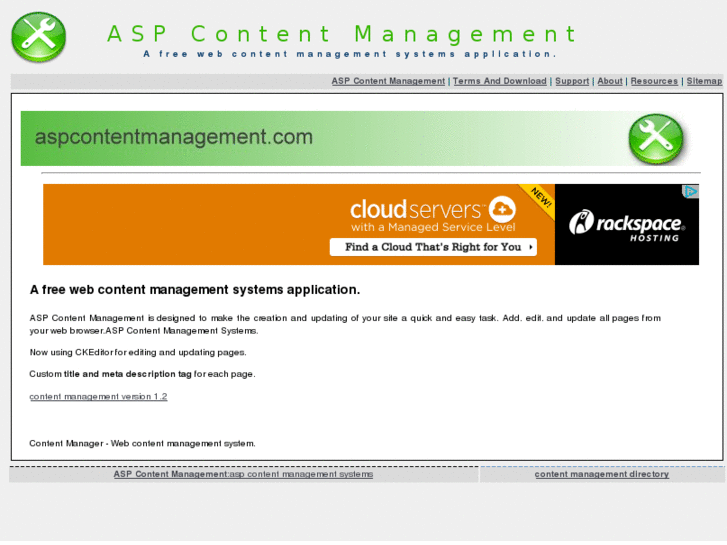
Task: Click the Rackspace Hosting logo
Action: click(x=627, y=225)
